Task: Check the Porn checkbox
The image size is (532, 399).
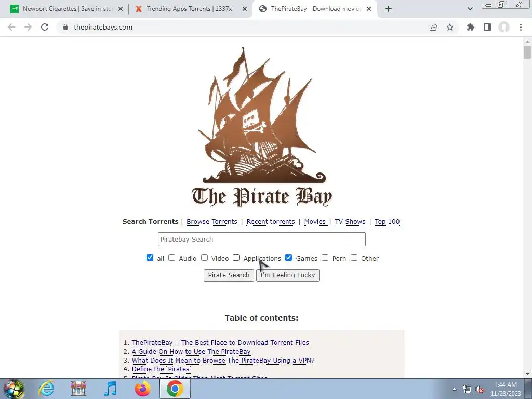Action: click(325, 258)
